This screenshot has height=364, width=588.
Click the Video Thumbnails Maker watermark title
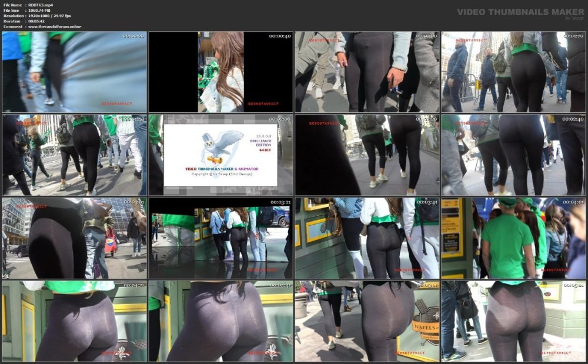(x=520, y=12)
